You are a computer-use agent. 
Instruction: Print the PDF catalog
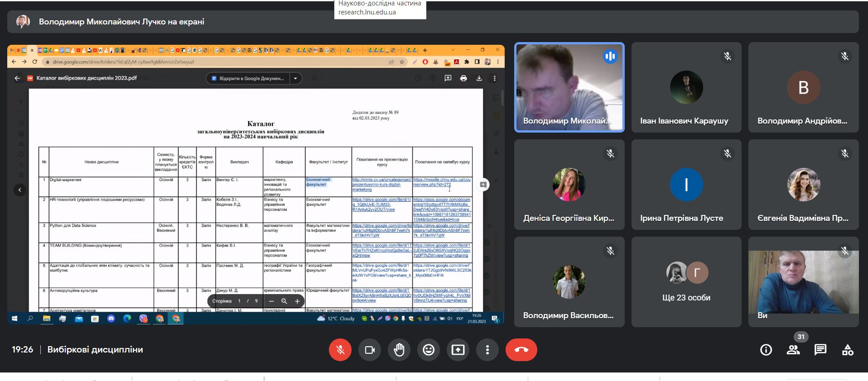tap(463, 78)
